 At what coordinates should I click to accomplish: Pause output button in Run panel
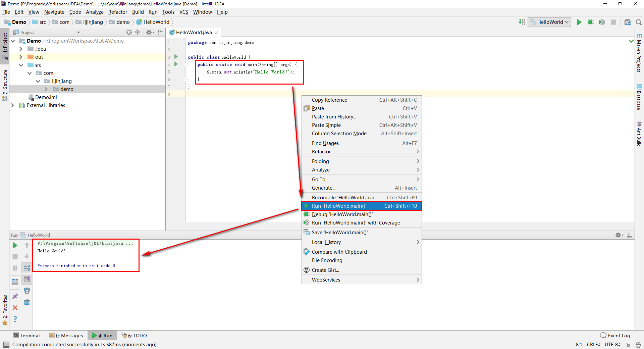coord(15,268)
